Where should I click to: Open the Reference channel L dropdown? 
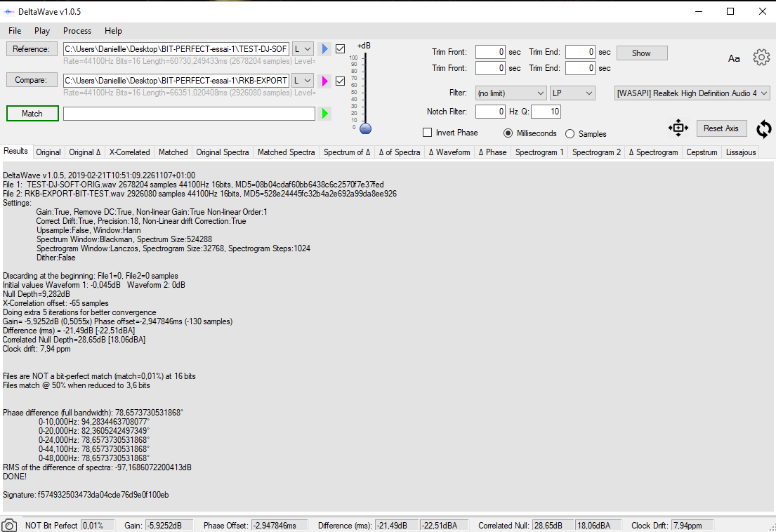[x=303, y=49]
